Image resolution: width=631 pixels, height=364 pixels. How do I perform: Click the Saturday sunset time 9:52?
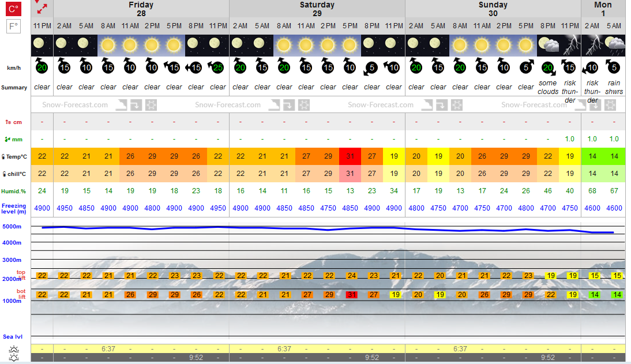click(372, 358)
